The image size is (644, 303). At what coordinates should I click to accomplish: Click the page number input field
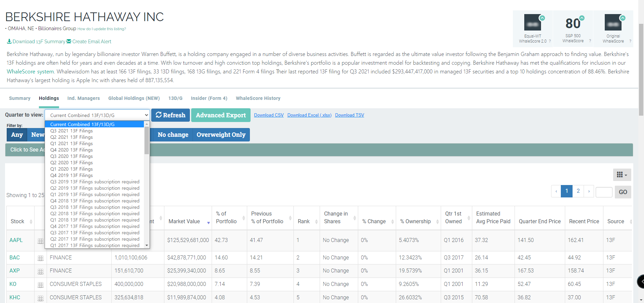tap(604, 192)
